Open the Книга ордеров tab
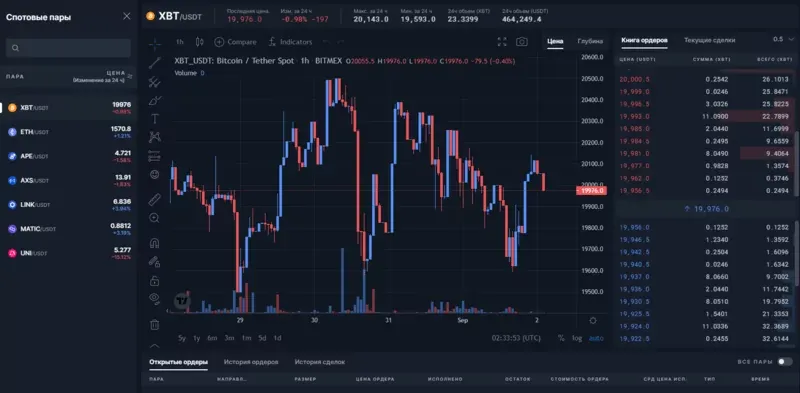The height and width of the screenshot is (393, 800). (644, 40)
